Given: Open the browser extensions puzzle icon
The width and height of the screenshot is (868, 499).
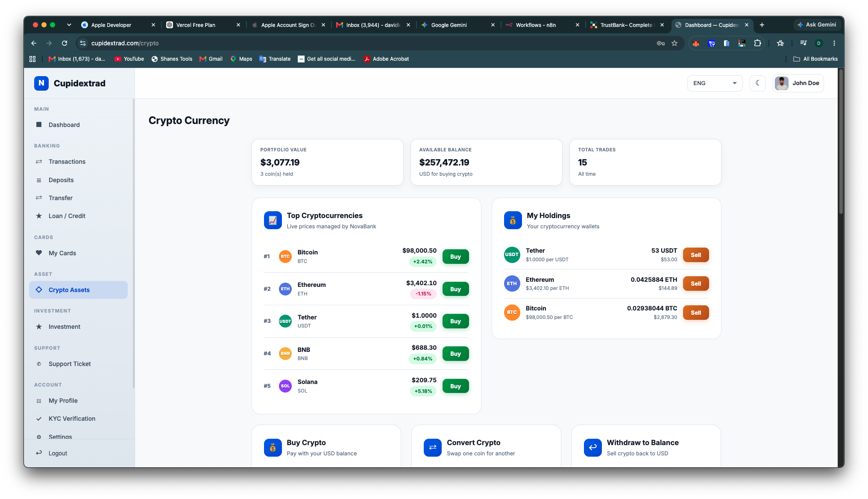Looking at the screenshot, I should [757, 43].
